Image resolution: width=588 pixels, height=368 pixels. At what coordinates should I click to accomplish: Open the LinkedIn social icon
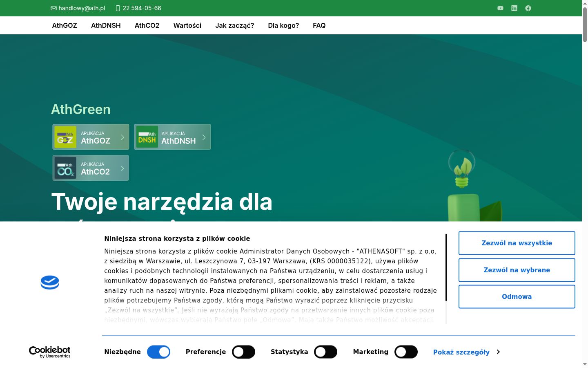[x=514, y=8]
